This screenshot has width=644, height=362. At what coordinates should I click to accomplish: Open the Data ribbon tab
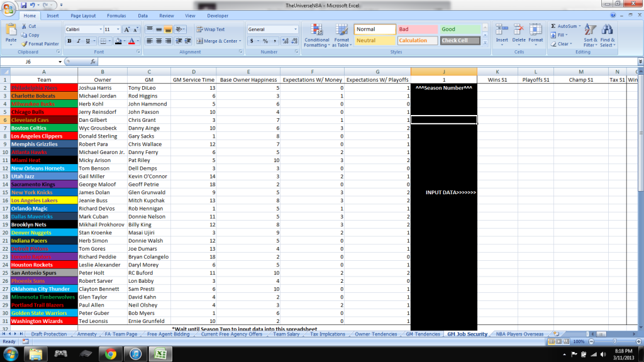click(143, 16)
